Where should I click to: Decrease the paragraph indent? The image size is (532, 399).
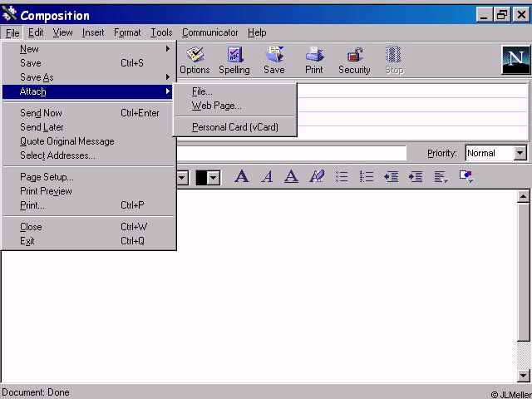[391, 176]
